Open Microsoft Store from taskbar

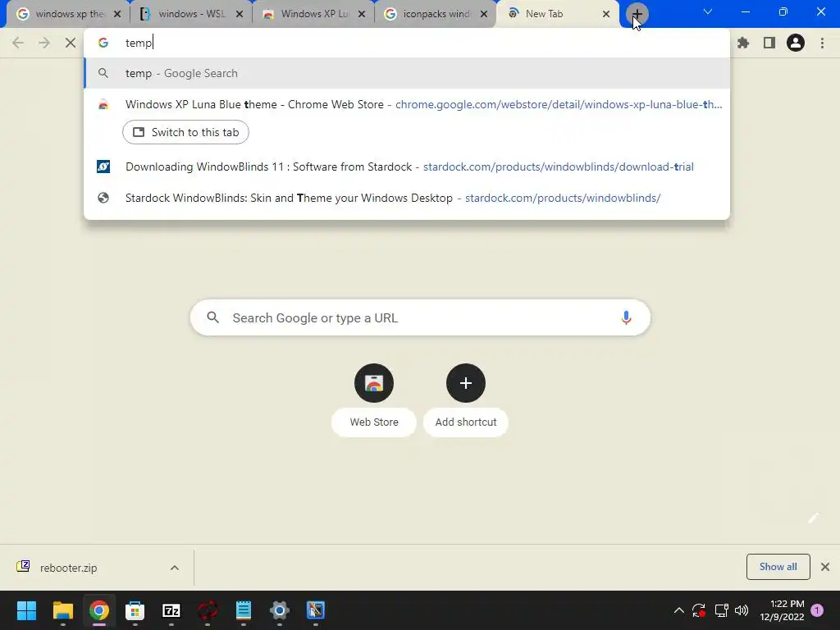click(135, 610)
